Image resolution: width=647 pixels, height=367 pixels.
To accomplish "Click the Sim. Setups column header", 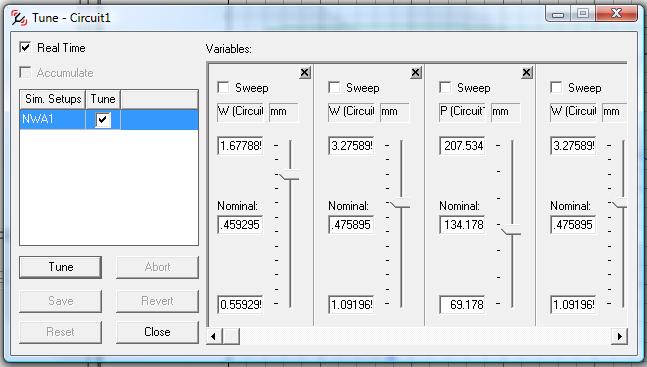I will click(53, 99).
